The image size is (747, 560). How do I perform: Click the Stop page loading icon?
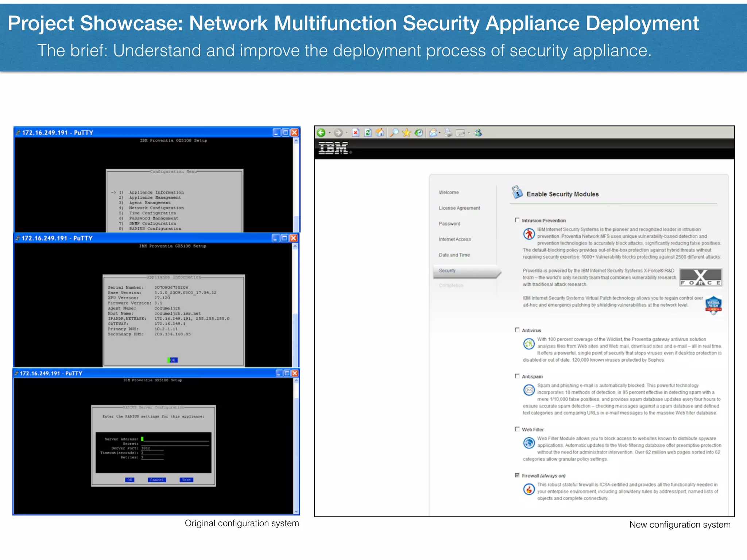pos(356,133)
